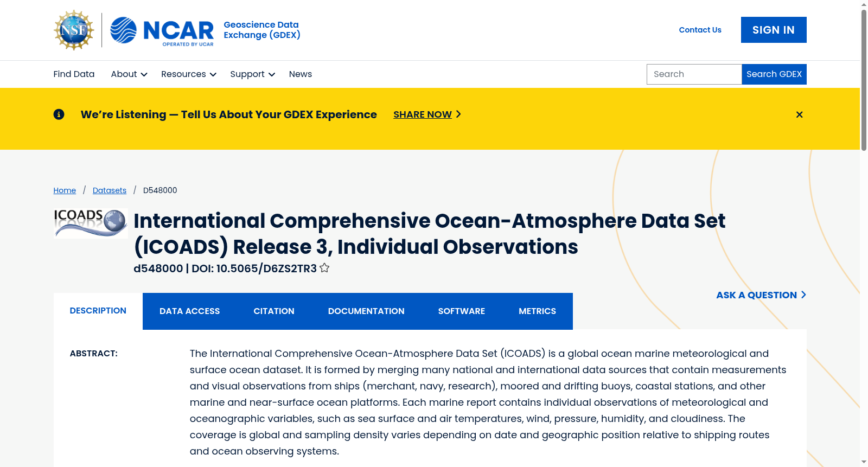Open Geoscience Data Exchange (GDEX) title link
Viewport: 868px width, 467px height.
point(262,30)
